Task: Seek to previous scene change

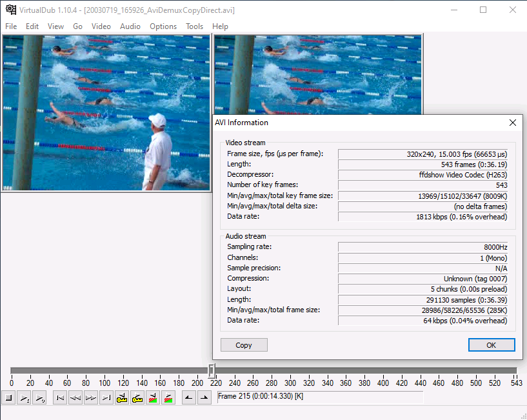Action: coord(153,398)
